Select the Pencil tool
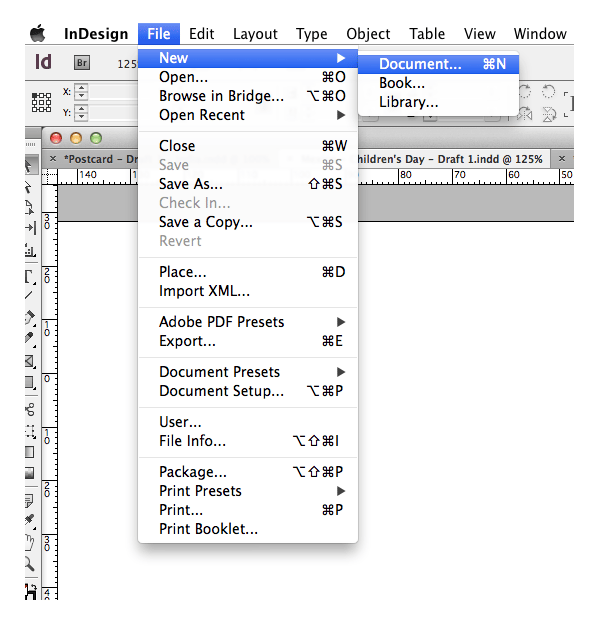 (30, 339)
